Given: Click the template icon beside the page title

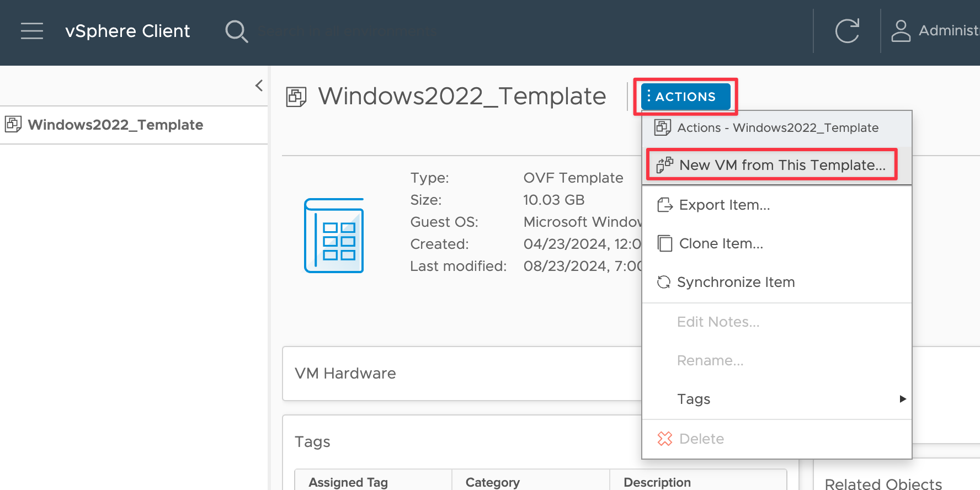Looking at the screenshot, I should coord(296,97).
